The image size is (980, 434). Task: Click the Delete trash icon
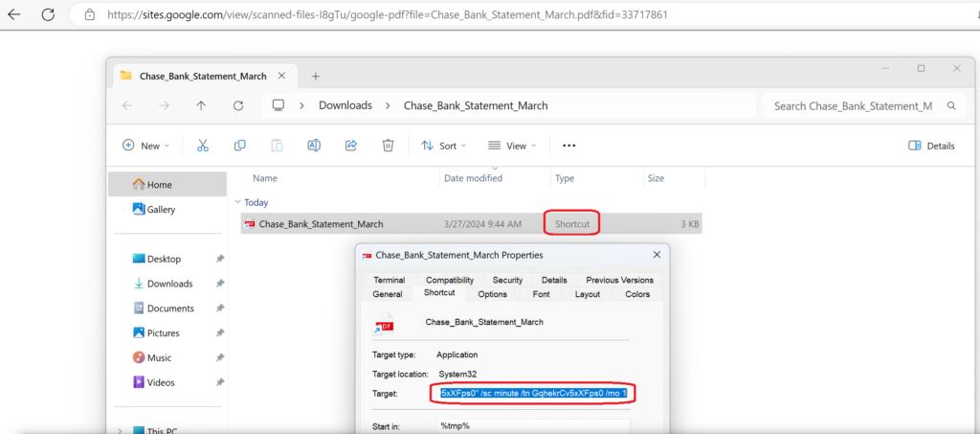[x=388, y=146]
